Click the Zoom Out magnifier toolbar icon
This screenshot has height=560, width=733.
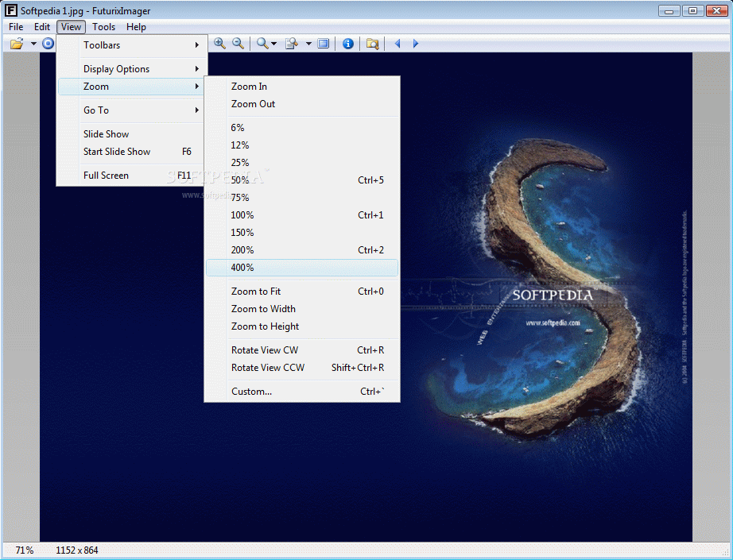tap(238, 44)
